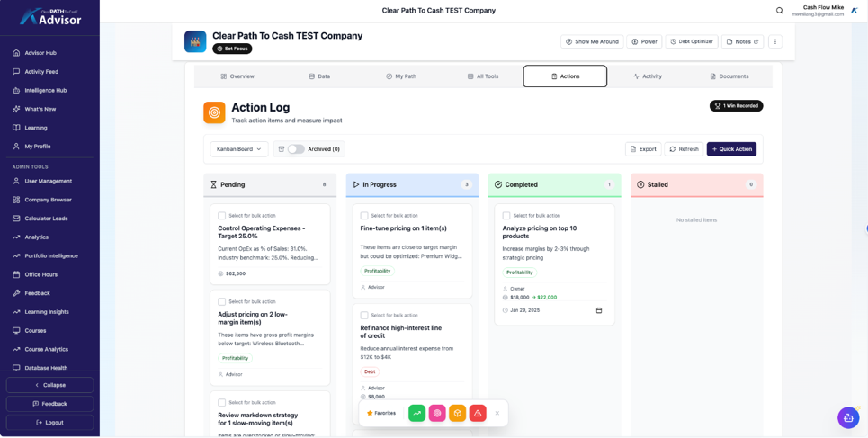Screen dimensions: 868x438
Task: Click Profitability tag on Fine-tune pricing card
Action: pyautogui.click(x=377, y=271)
